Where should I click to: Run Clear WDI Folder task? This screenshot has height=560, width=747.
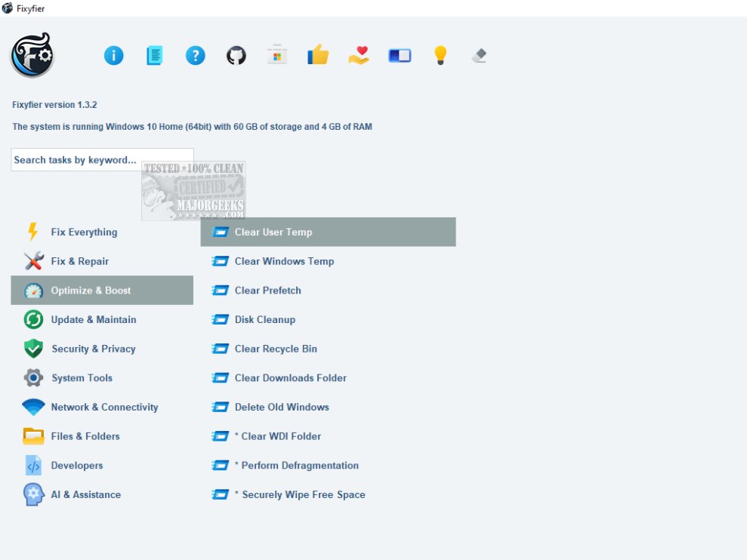pos(329,436)
